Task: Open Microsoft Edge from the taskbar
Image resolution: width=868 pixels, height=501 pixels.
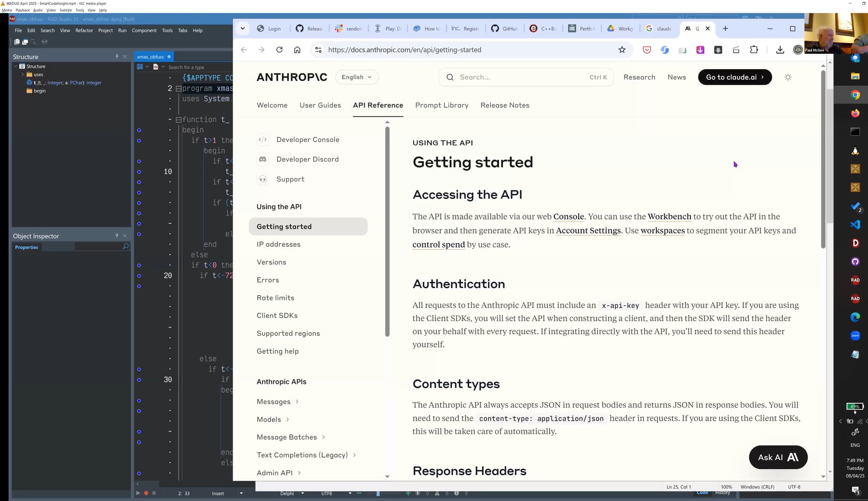Action: point(855,317)
